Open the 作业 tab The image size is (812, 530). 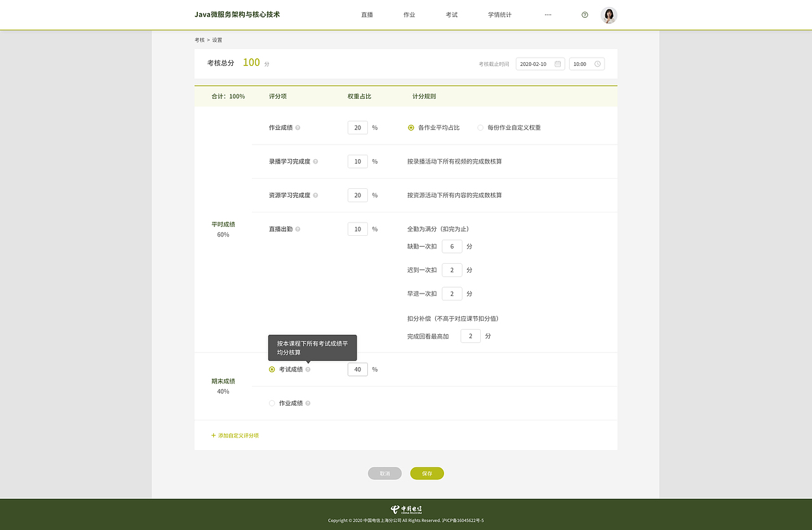click(409, 15)
